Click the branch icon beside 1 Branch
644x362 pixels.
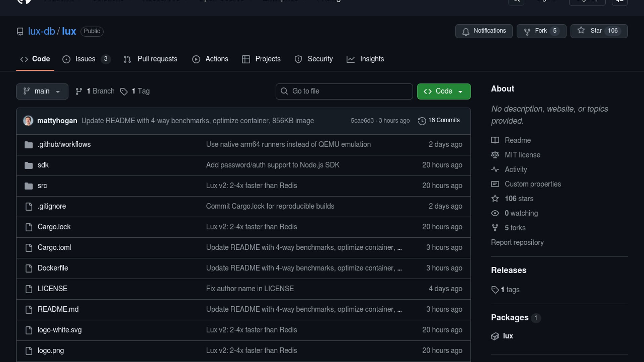click(79, 92)
